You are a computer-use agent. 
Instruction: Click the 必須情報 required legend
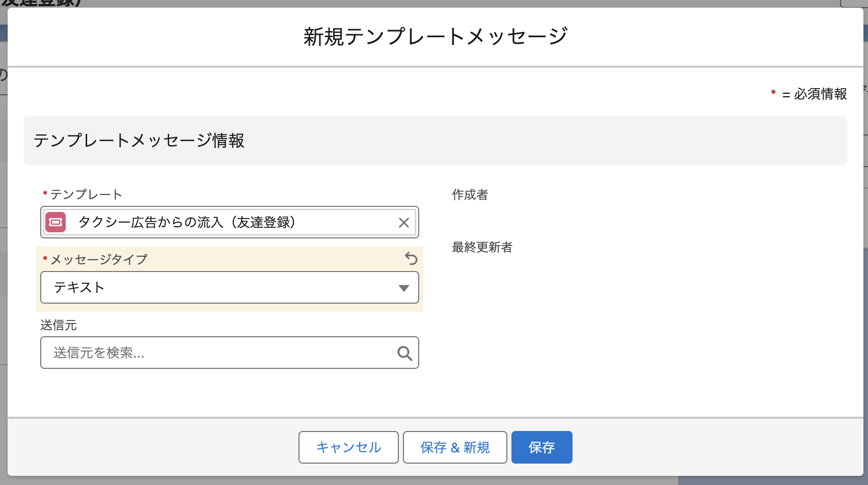click(x=820, y=94)
